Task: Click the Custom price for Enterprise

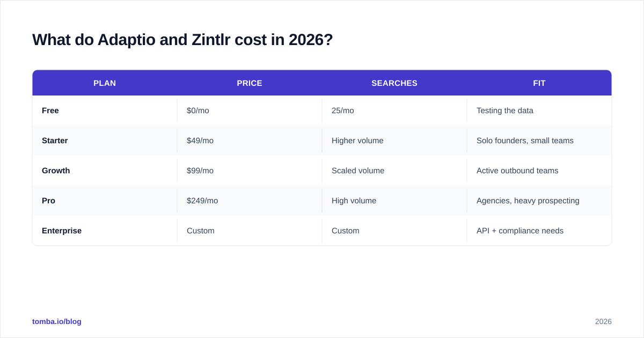Action: pyautogui.click(x=250, y=231)
